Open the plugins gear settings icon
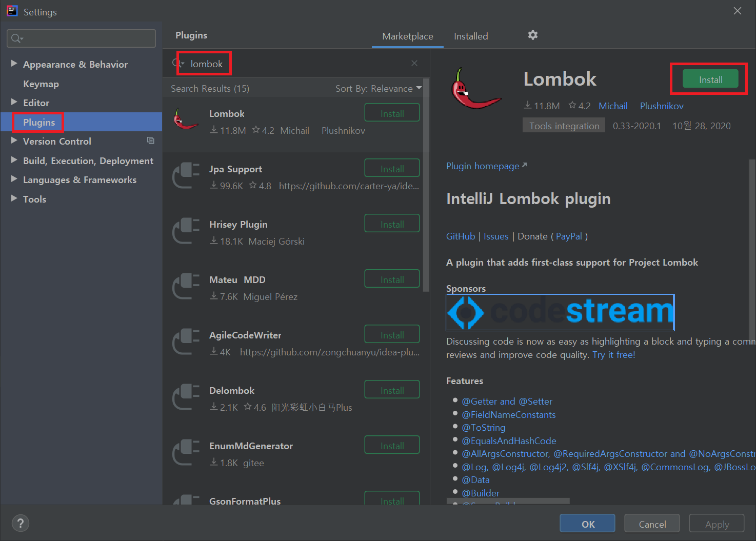Viewport: 756px width, 541px height. pos(533,35)
